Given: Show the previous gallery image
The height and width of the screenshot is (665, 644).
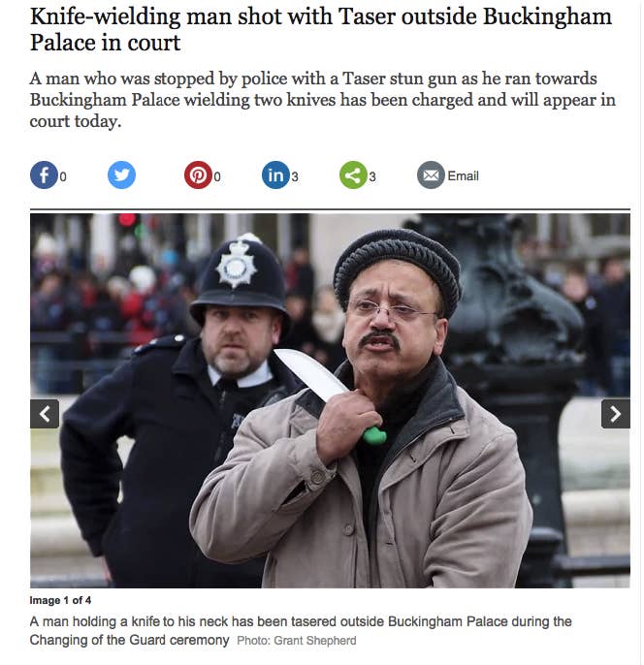Looking at the screenshot, I should (x=45, y=414).
